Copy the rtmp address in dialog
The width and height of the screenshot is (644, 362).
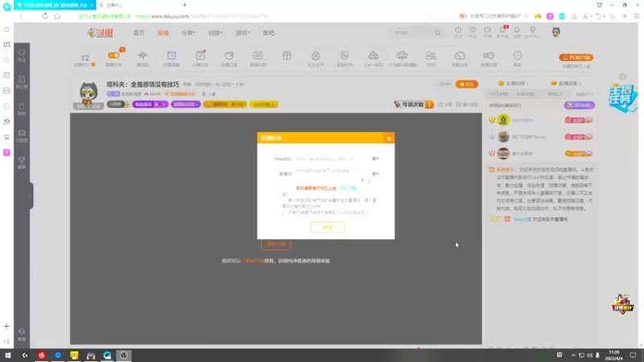(x=375, y=158)
